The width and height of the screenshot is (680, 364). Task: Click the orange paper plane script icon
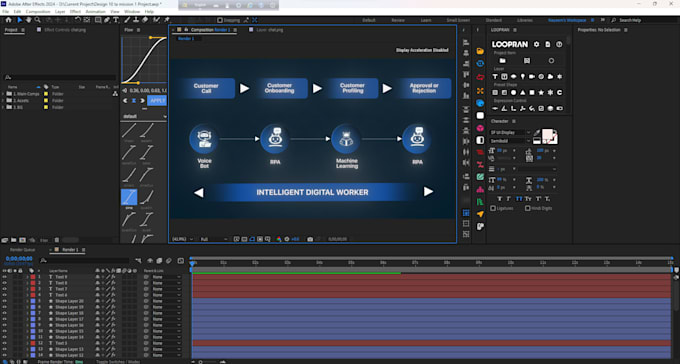coord(480,214)
